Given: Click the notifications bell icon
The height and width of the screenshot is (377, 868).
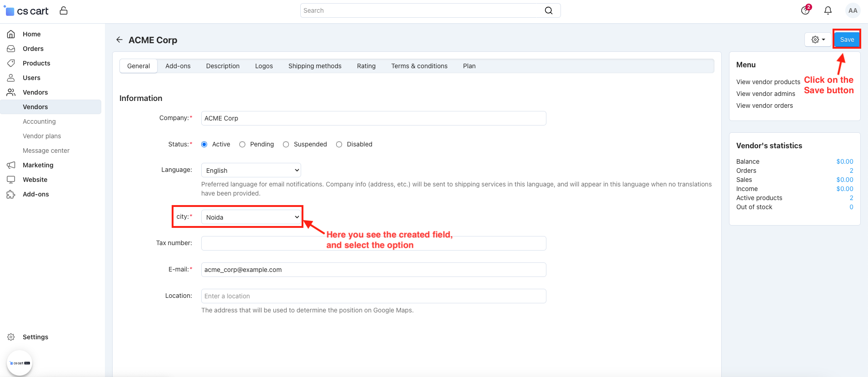Looking at the screenshot, I should pos(828,10).
